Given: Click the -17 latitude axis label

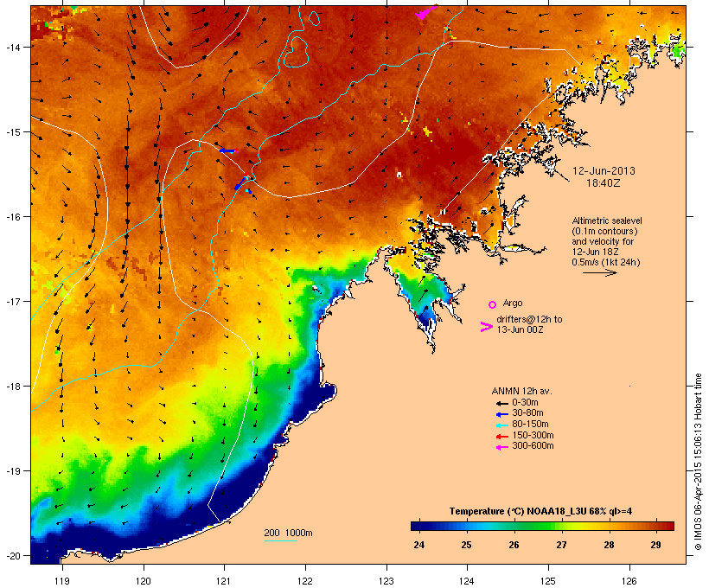Looking at the screenshot, I should [12, 301].
